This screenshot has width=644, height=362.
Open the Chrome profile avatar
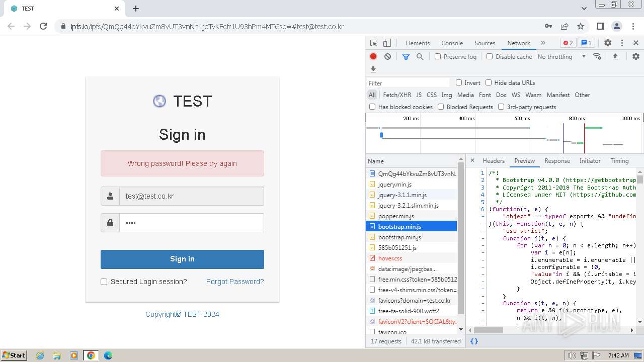coord(617,26)
